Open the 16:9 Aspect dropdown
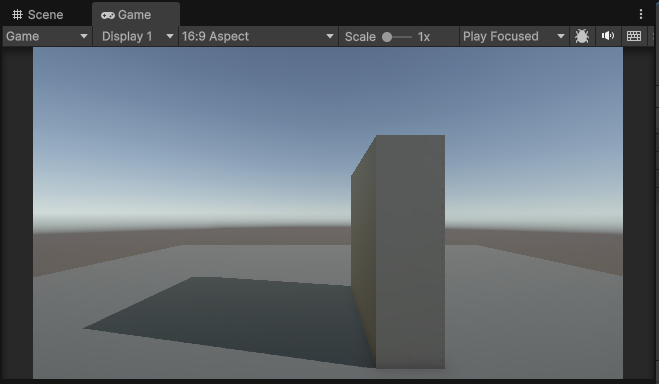 pos(258,36)
